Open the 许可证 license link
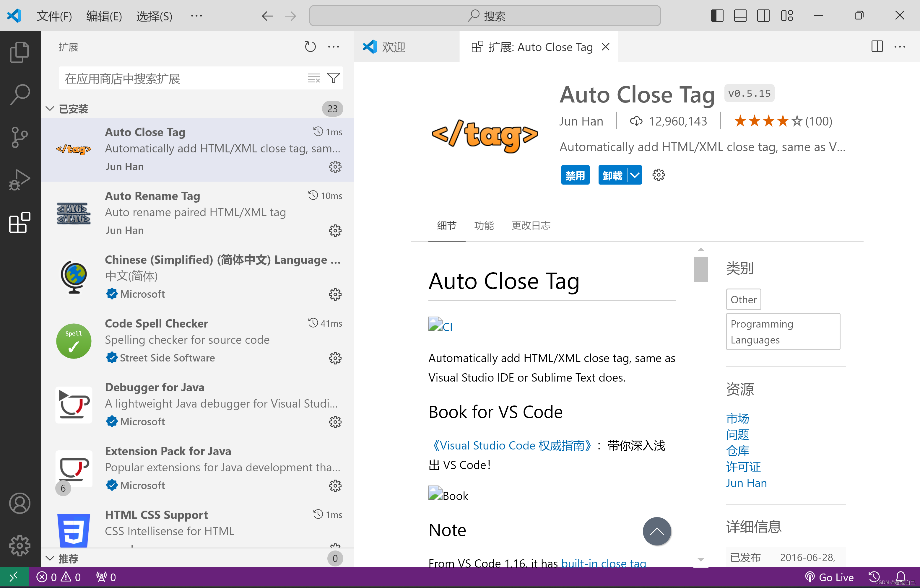The width and height of the screenshot is (920, 588). click(x=743, y=467)
